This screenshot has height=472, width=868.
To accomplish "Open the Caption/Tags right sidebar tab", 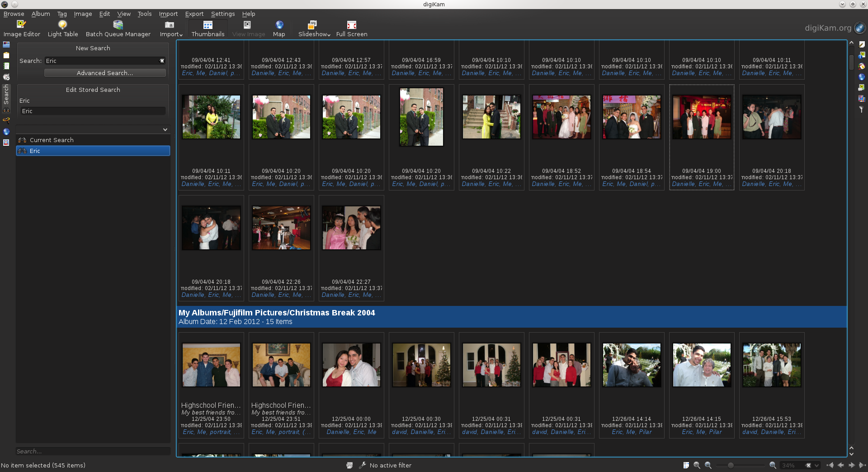I will (862, 87).
